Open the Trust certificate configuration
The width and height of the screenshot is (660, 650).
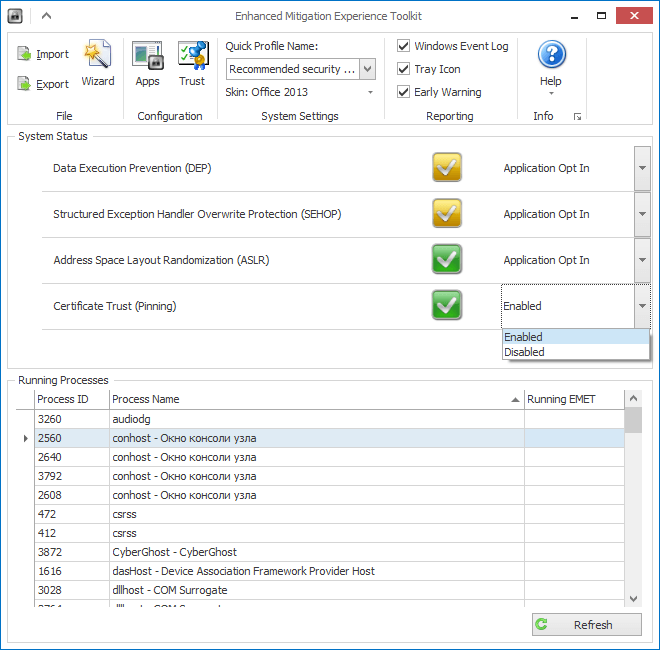point(192,64)
